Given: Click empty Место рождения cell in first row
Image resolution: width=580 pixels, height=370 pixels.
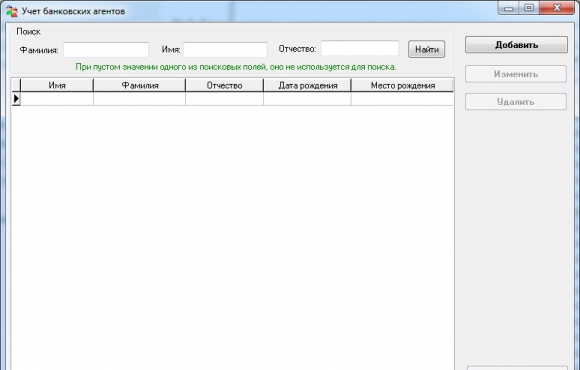Looking at the screenshot, I should 402,99.
